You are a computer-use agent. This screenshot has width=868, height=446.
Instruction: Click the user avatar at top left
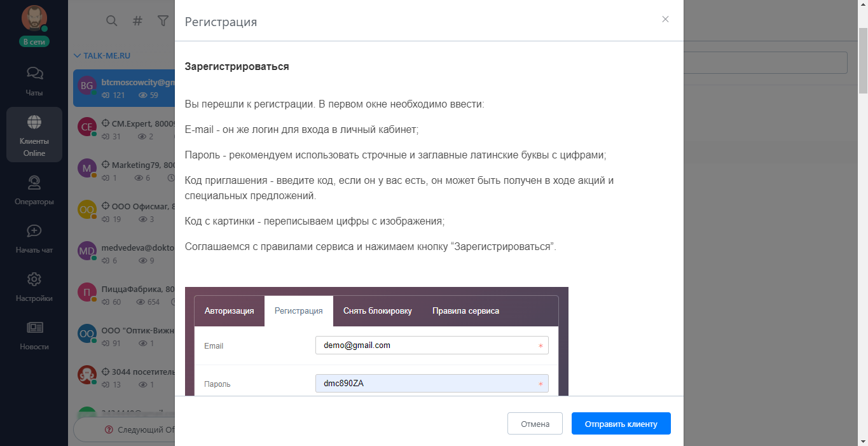(34, 18)
